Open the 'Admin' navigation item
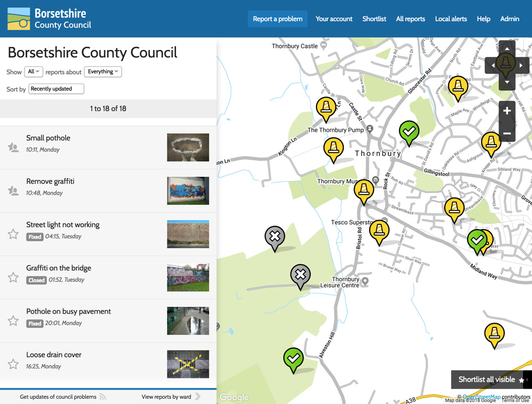Viewport: 532px width, 404px height. click(x=509, y=19)
